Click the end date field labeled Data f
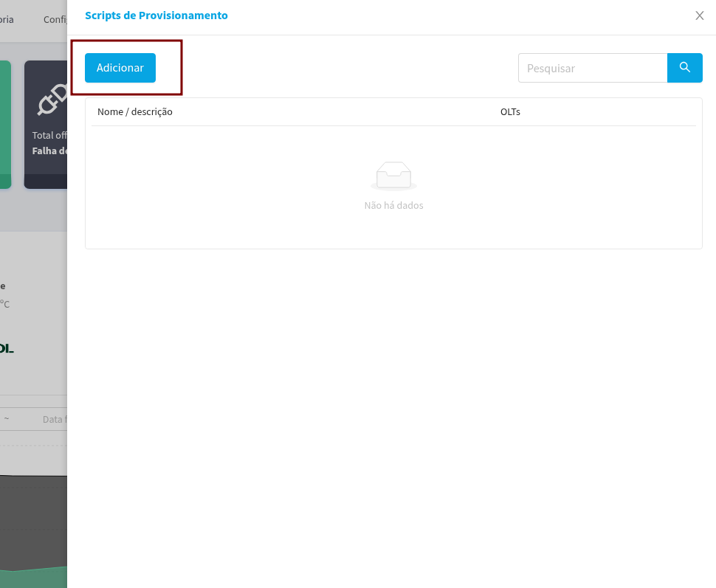The image size is (716, 588). click(x=54, y=419)
